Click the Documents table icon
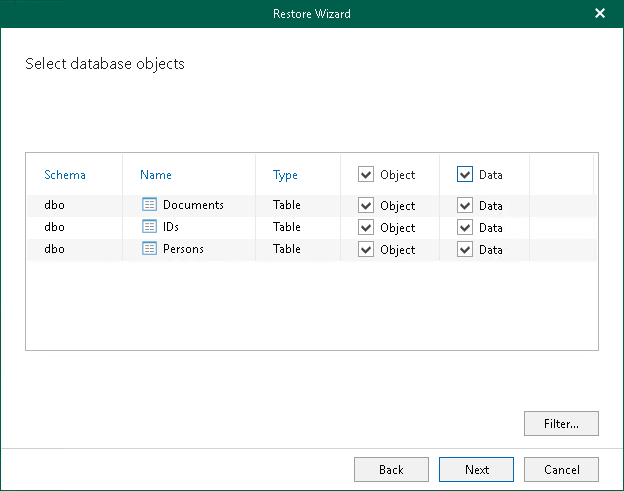The image size is (624, 491). point(150,205)
